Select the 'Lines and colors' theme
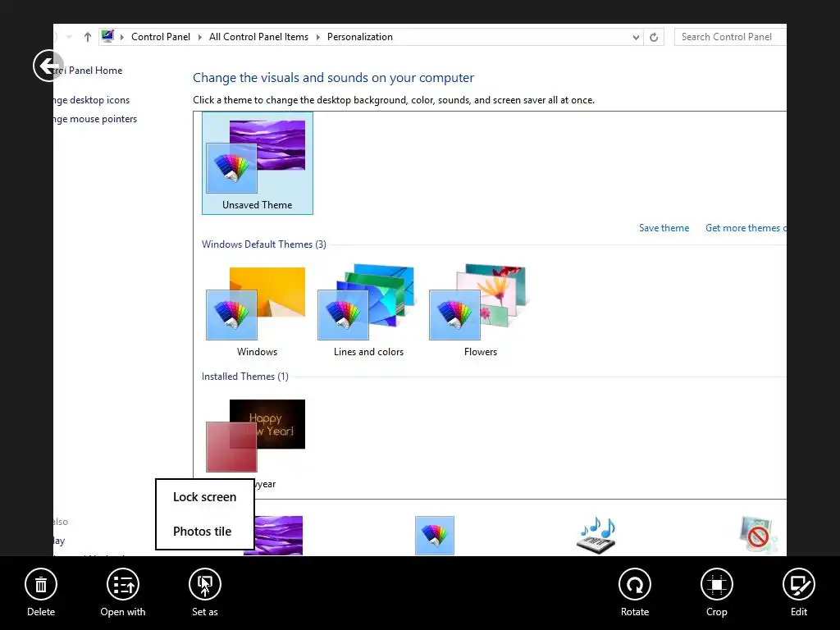The image size is (840, 630). pyautogui.click(x=368, y=312)
